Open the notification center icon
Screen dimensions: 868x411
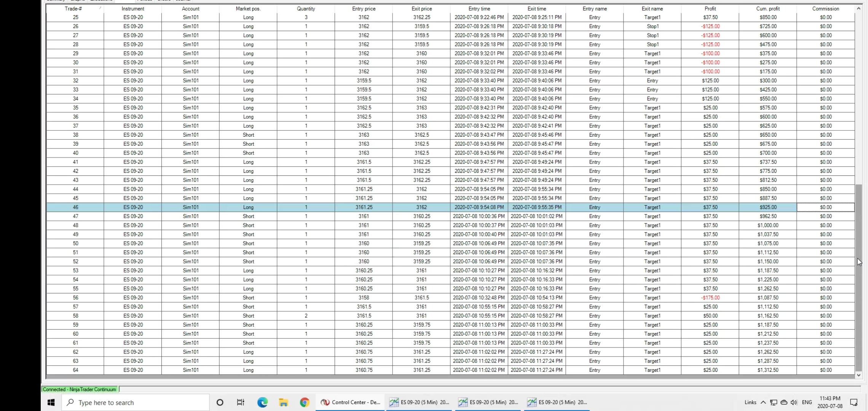tap(854, 402)
